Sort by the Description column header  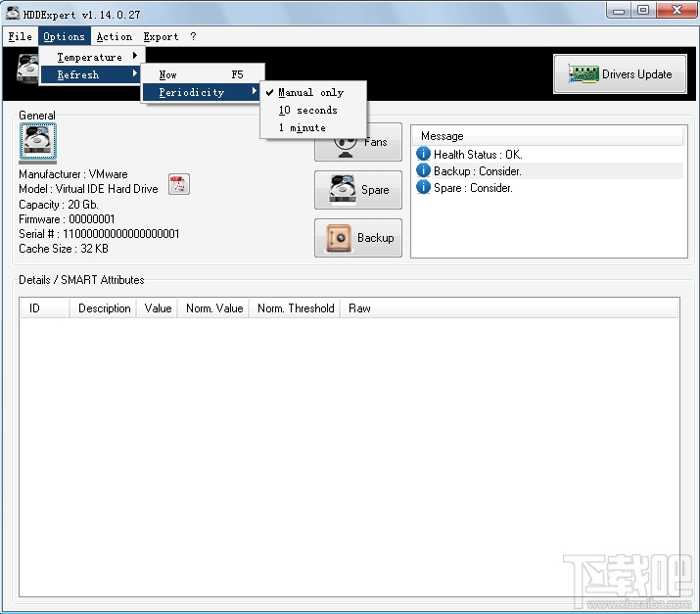(x=103, y=308)
